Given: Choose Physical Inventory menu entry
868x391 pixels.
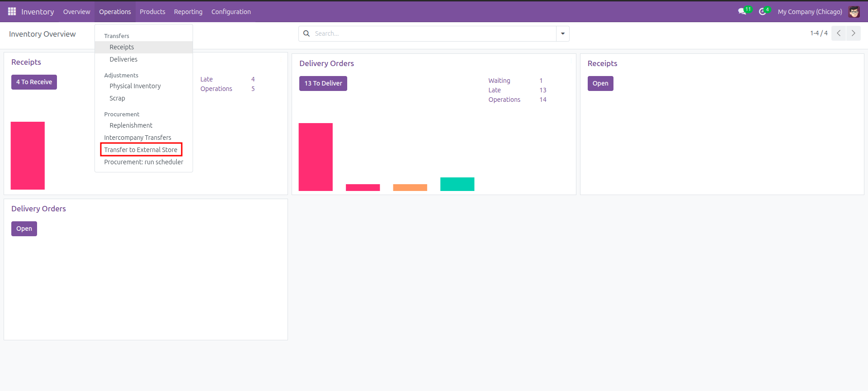Looking at the screenshot, I should (135, 86).
